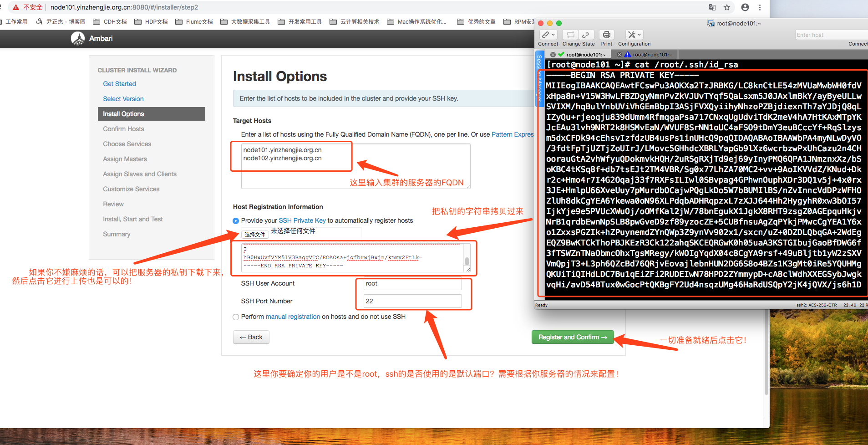Expand the Connect dropdown arrow in terminal
The image size is (868, 445).
click(553, 35)
